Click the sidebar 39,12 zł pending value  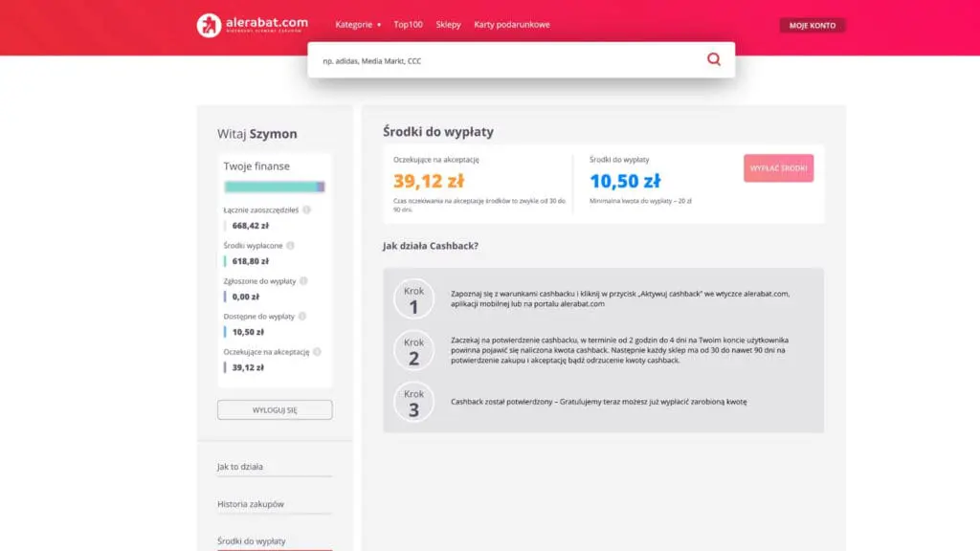pos(248,368)
